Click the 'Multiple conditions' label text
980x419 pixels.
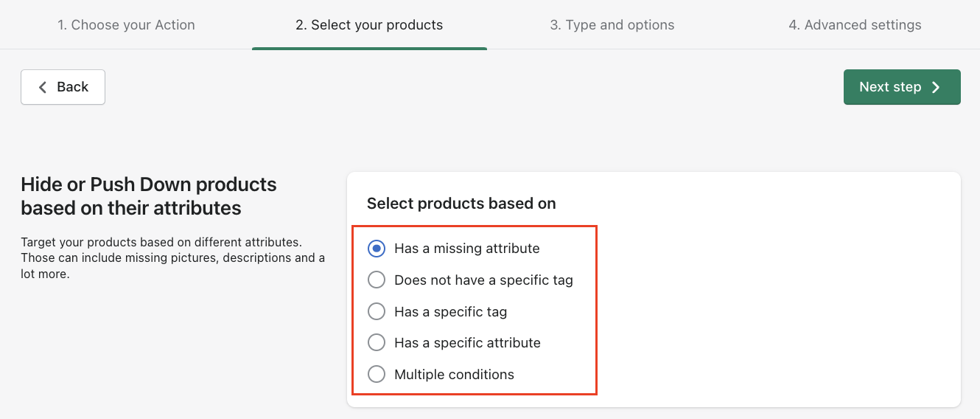(454, 375)
